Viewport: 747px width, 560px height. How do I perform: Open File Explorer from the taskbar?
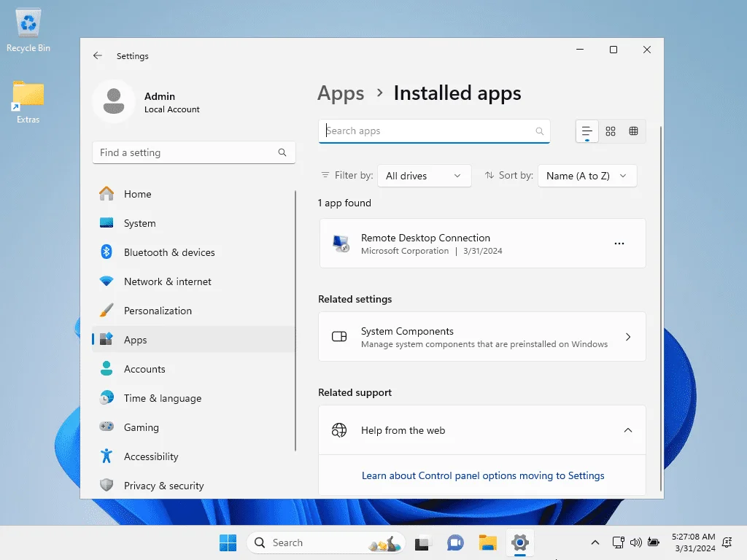487,542
